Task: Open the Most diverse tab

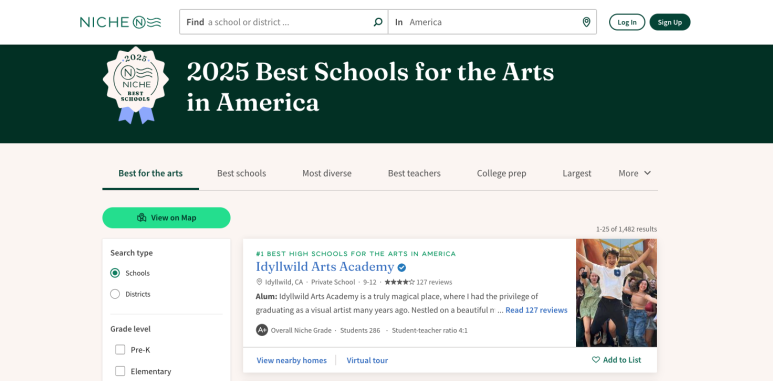Action: [x=327, y=173]
